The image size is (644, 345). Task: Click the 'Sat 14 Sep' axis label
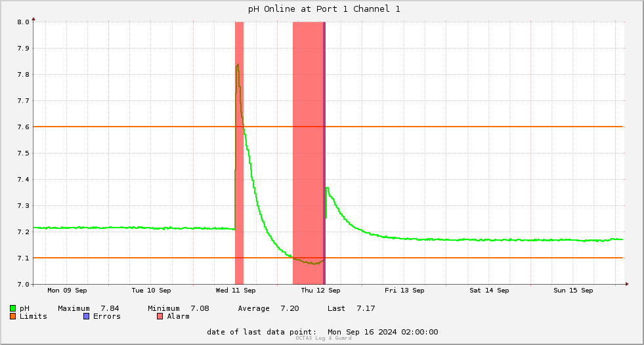click(x=489, y=291)
